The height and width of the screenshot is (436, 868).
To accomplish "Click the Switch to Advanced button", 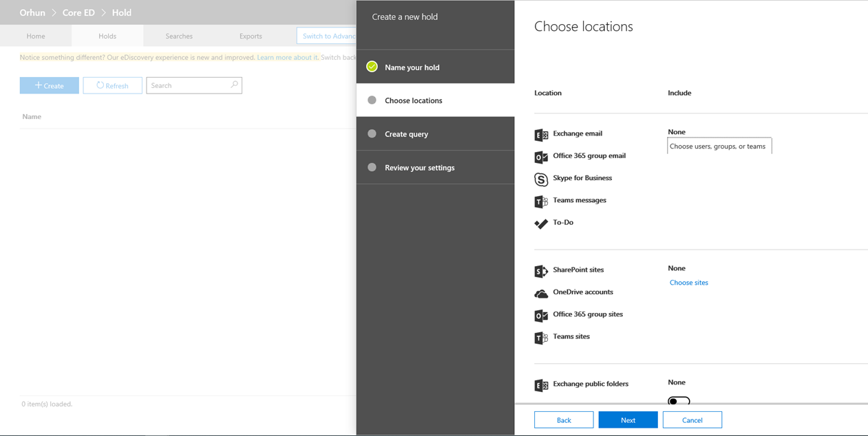I will click(x=327, y=36).
